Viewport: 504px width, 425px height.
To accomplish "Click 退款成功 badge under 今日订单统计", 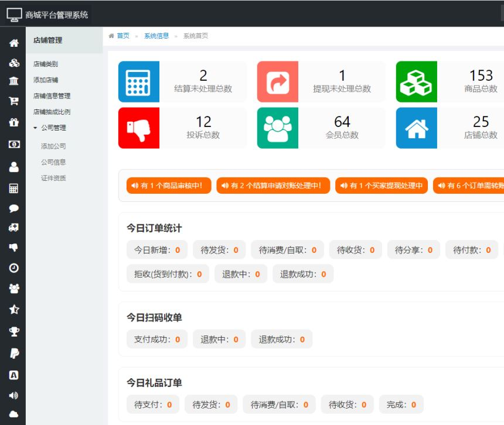I will point(303,274).
